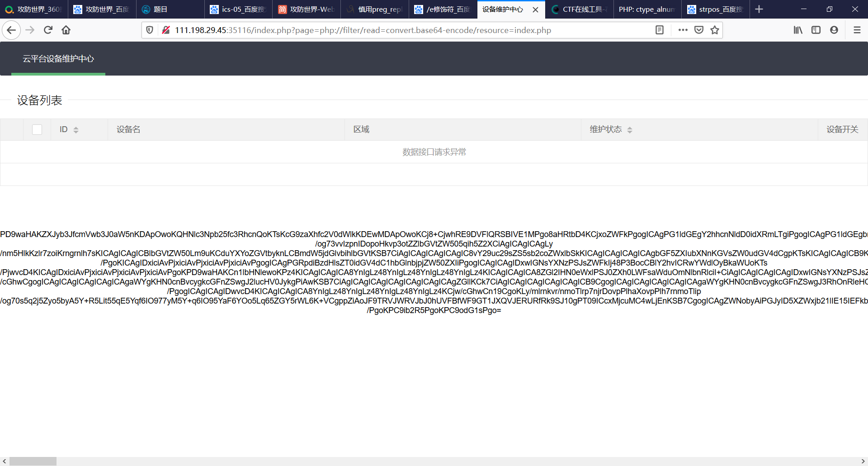
Task: Click the horizontal scrollbar thumb
Action: coord(33,461)
